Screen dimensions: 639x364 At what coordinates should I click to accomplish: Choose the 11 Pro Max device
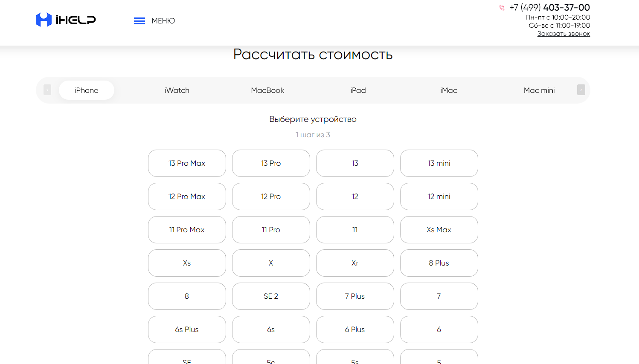[x=187, y=230]
